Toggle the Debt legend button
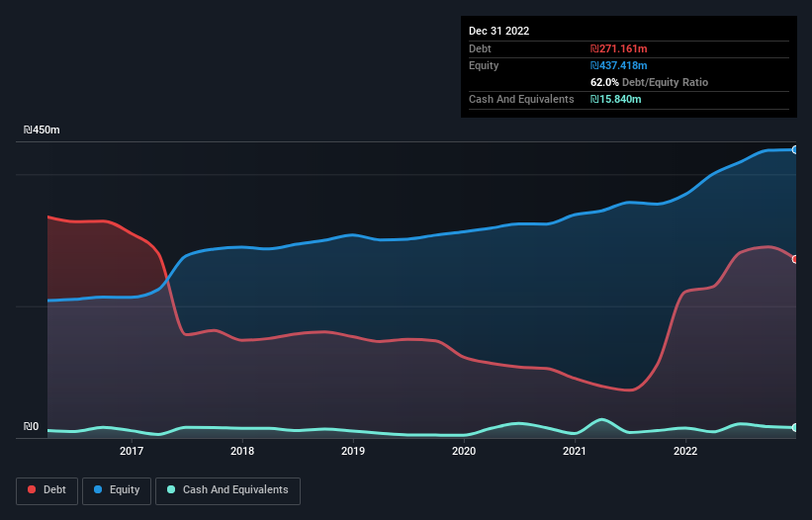Screen dimensions: 812x520 click(47, 490)
